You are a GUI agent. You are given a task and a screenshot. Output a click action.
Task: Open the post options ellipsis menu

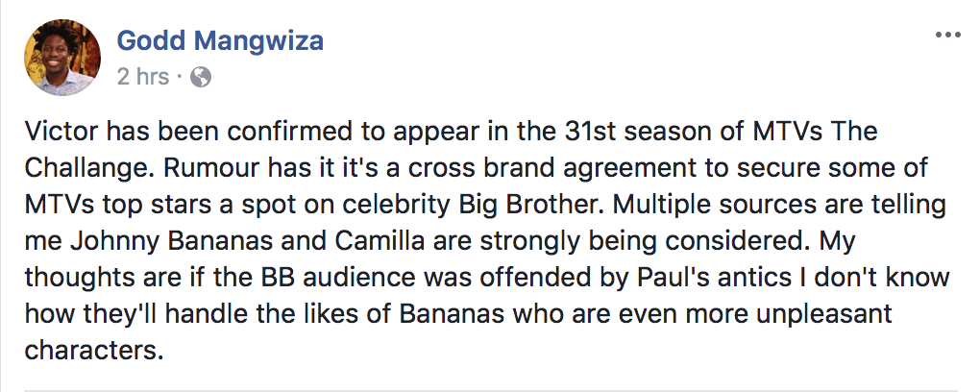click(947, 35)
